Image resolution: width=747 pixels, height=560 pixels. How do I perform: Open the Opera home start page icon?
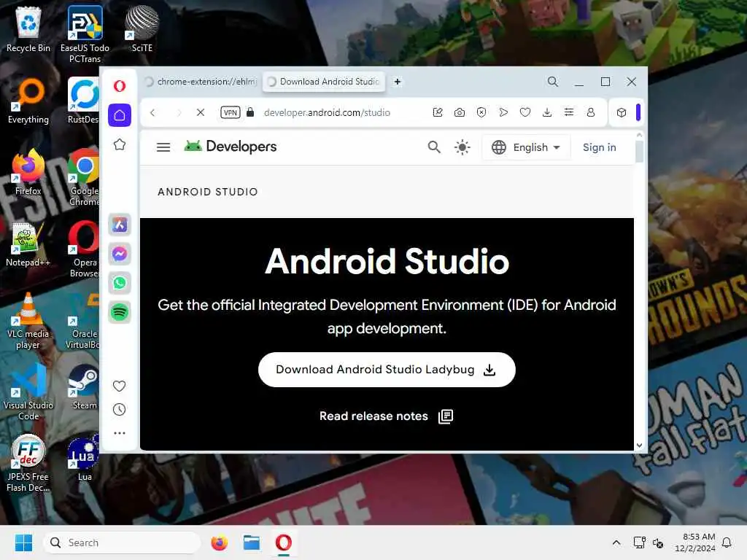[x=120, y=115]
